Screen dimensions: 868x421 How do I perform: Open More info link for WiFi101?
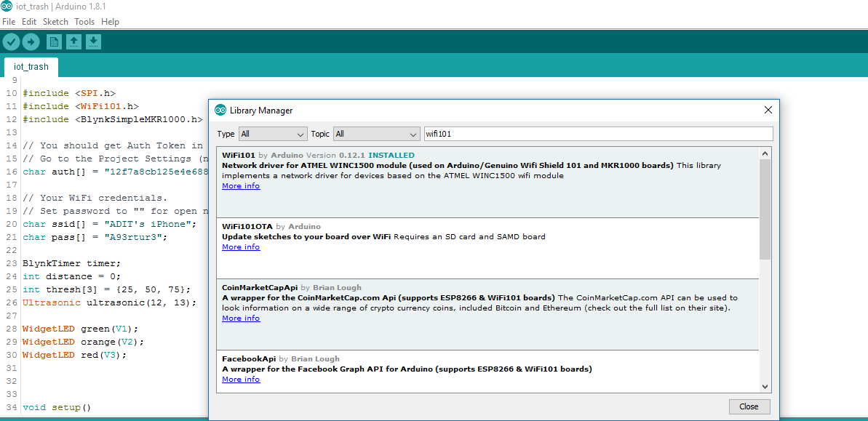(x=241, y=186)
